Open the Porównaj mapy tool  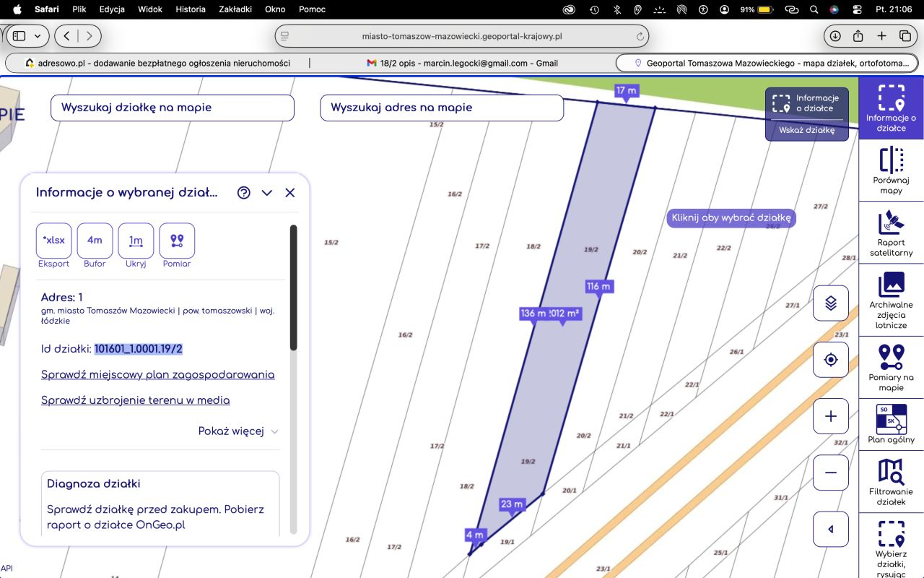891,170
